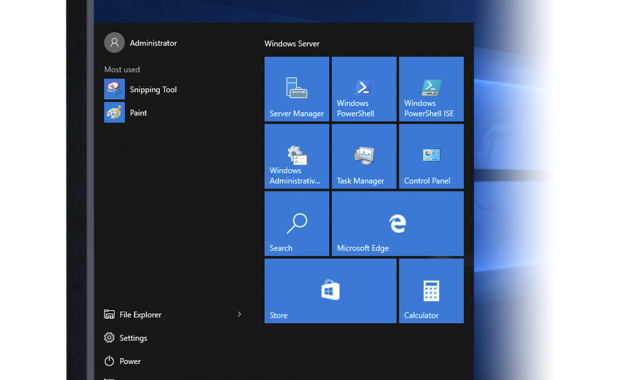Click the Snipping Tool scissors icon
This screenshot has height=380, width=620.
tap(114, 89)
